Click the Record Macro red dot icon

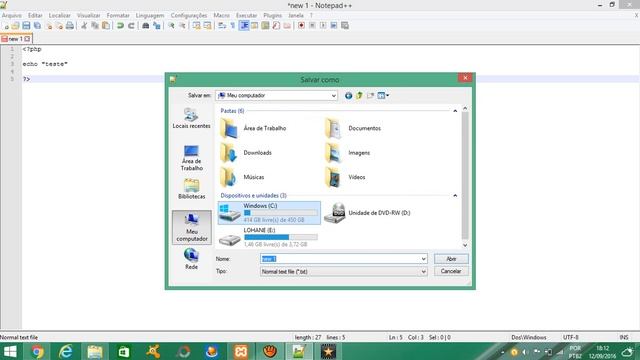(301, 26)
